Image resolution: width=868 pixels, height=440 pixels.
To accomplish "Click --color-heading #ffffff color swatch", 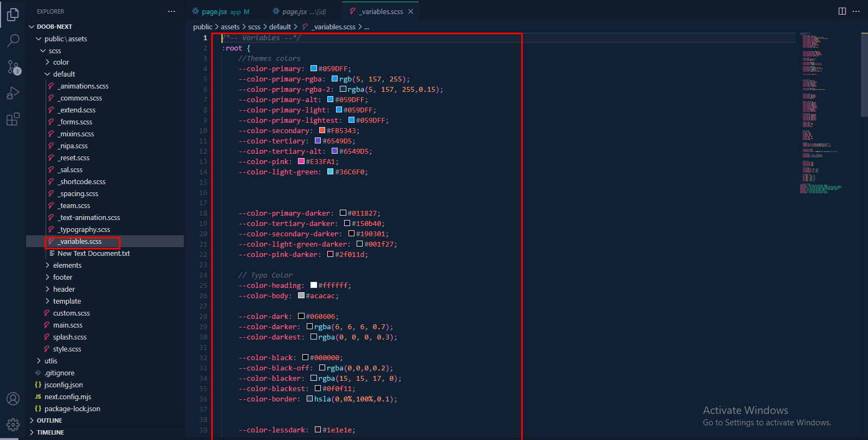I will pyautogui.click(x=314, y=285).
